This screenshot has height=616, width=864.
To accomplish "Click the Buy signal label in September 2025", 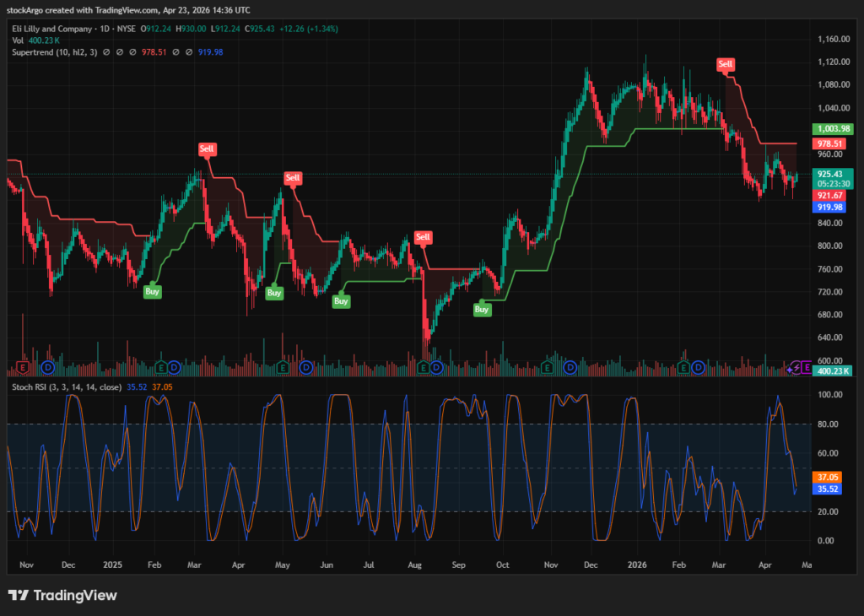I will 482,309.
